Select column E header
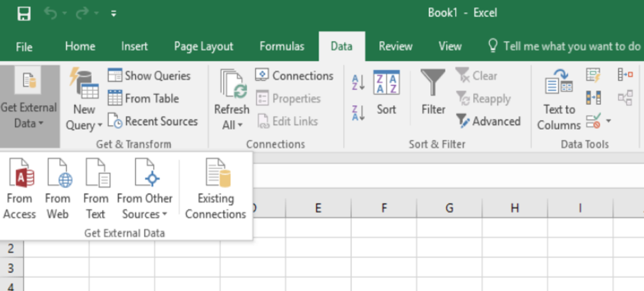The image size is (644, 291). point(318,208)
